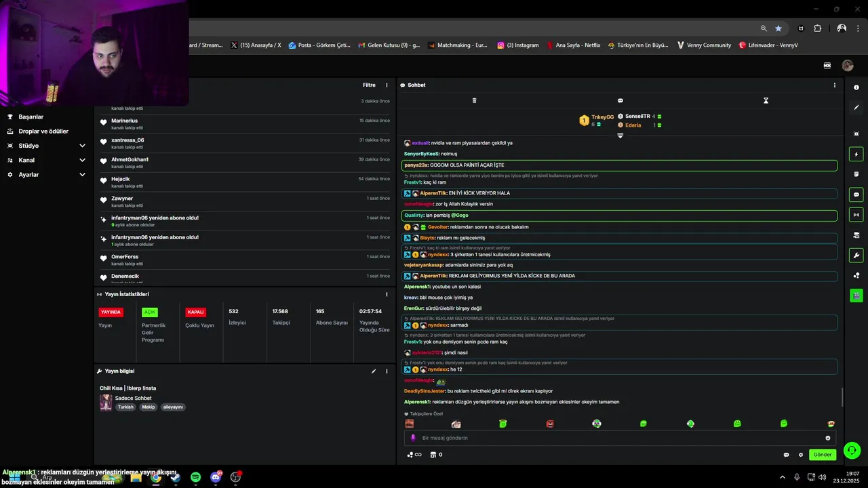The height and width of the screenshot is (488, 868).
Task: Open the Instagram bookmark in bookmarks bar
Action: point(518,45)
